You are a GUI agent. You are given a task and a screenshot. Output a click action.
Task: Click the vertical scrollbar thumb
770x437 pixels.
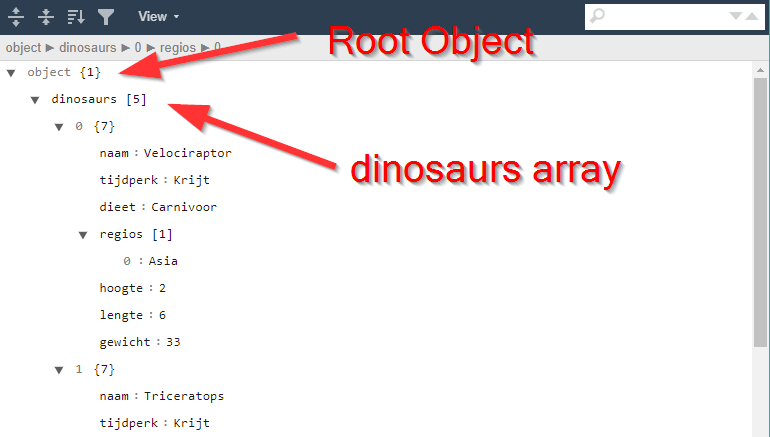coord(760,213)
